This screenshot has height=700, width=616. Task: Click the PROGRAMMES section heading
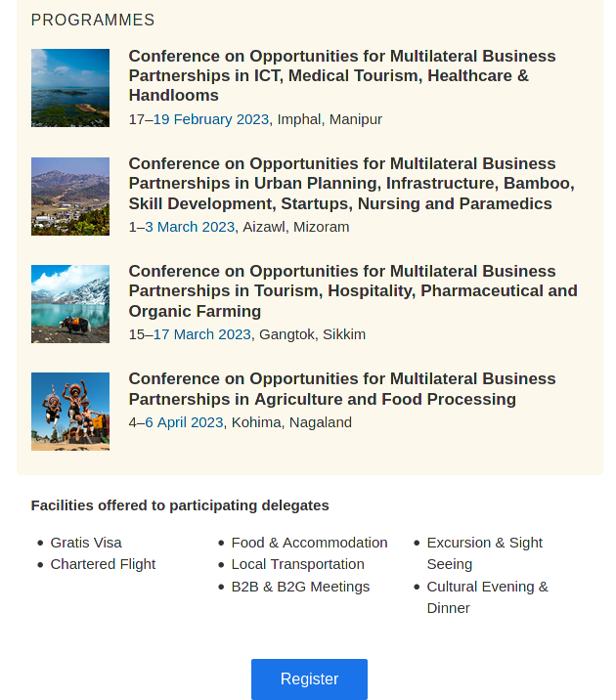pos(93,21)
